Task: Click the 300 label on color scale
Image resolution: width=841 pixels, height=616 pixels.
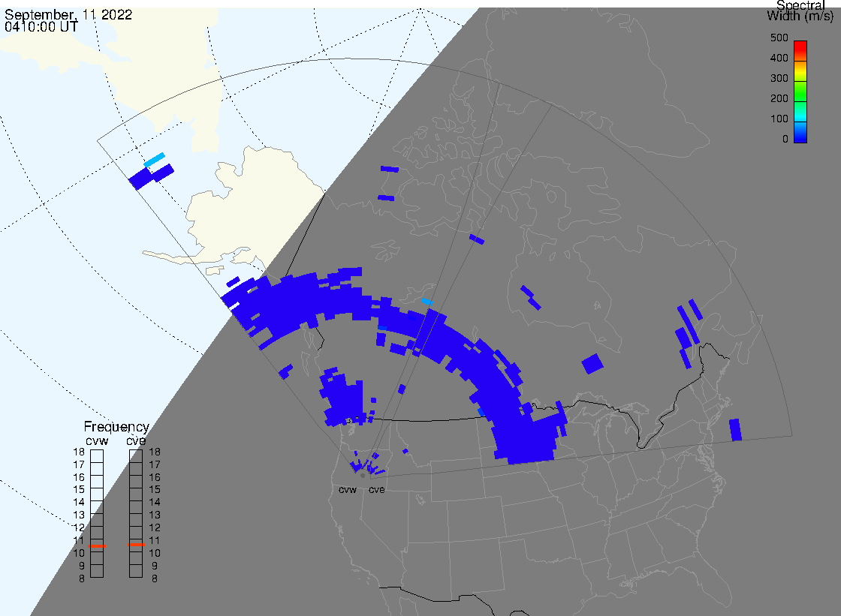Action: [x=779, y=78]
